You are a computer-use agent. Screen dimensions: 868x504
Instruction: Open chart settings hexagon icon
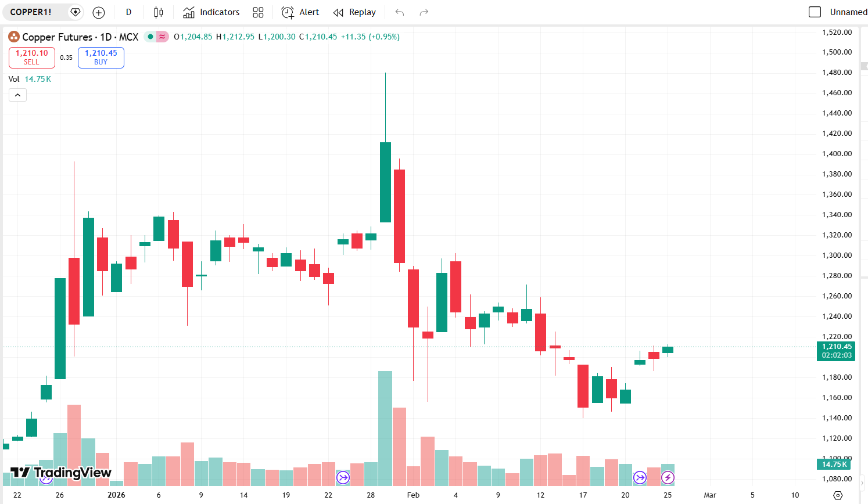click(837, 495)
